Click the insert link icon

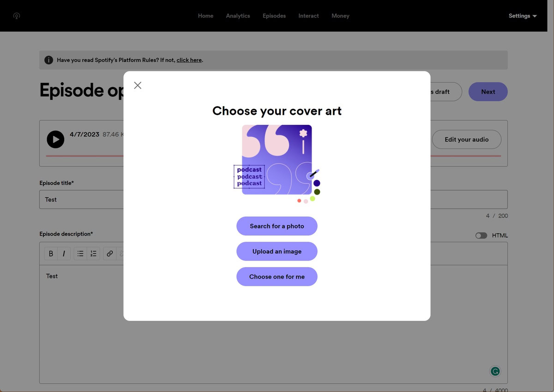(x=109, y=254)
